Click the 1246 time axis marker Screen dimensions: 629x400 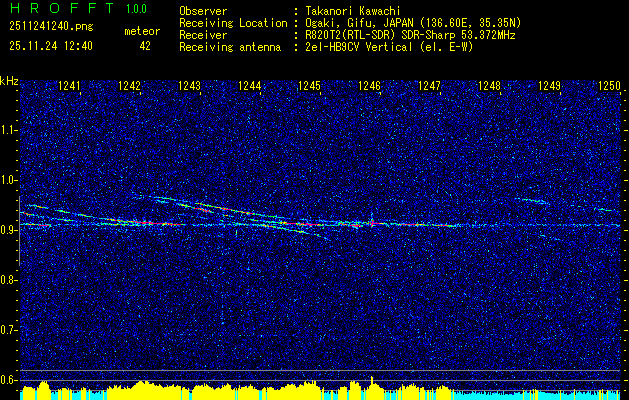pos(369,85)
